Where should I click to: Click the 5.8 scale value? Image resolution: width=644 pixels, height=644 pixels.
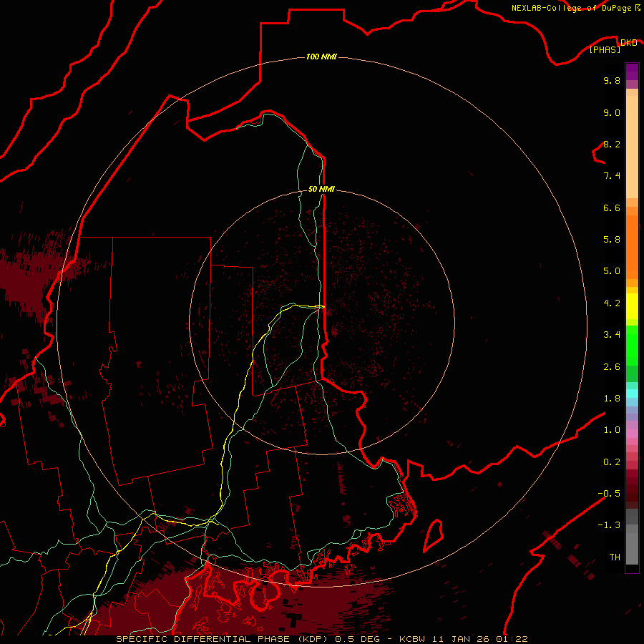point(612,239)
